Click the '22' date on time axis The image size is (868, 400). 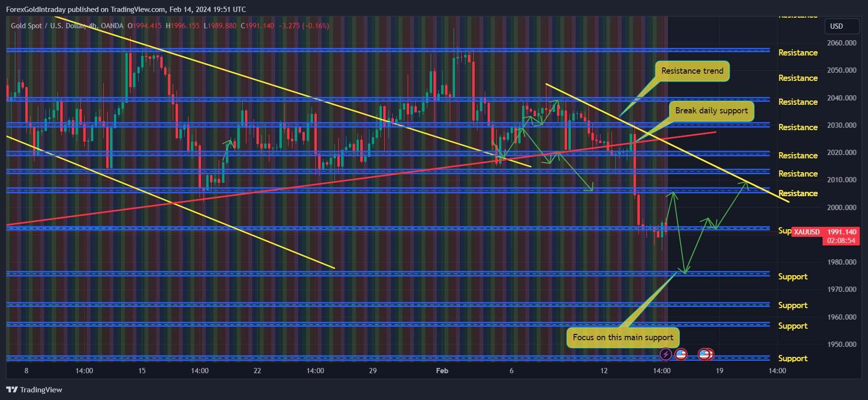257,371
